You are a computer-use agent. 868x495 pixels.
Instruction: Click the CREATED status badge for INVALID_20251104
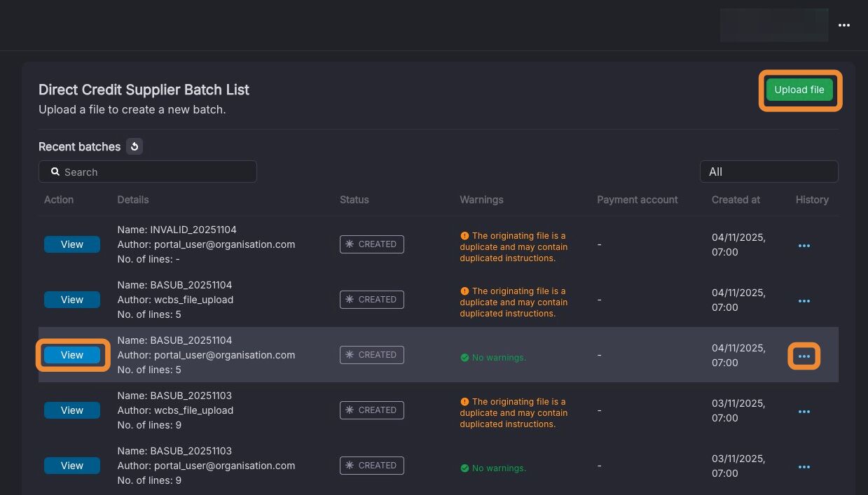[372, 244]
